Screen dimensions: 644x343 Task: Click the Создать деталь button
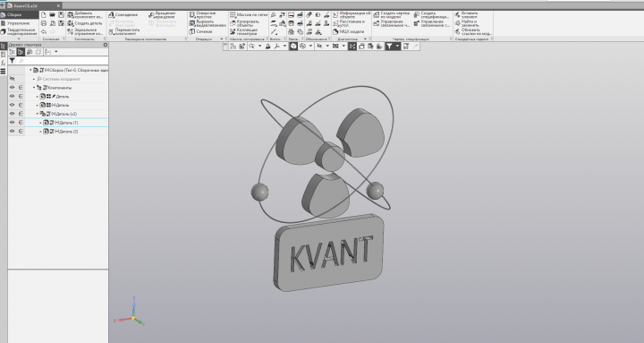pyautogui.click(x=85, y=23)
